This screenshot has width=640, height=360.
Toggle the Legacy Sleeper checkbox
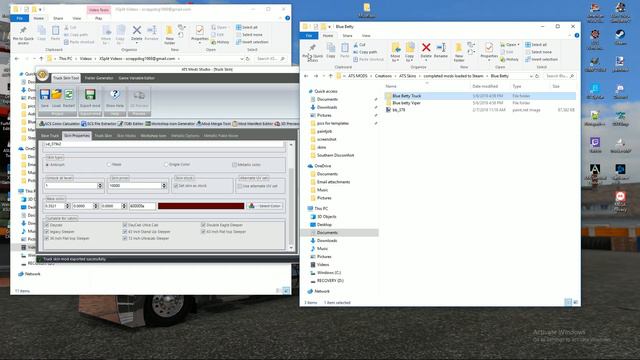pyautogui.click(x=47, y=231)
